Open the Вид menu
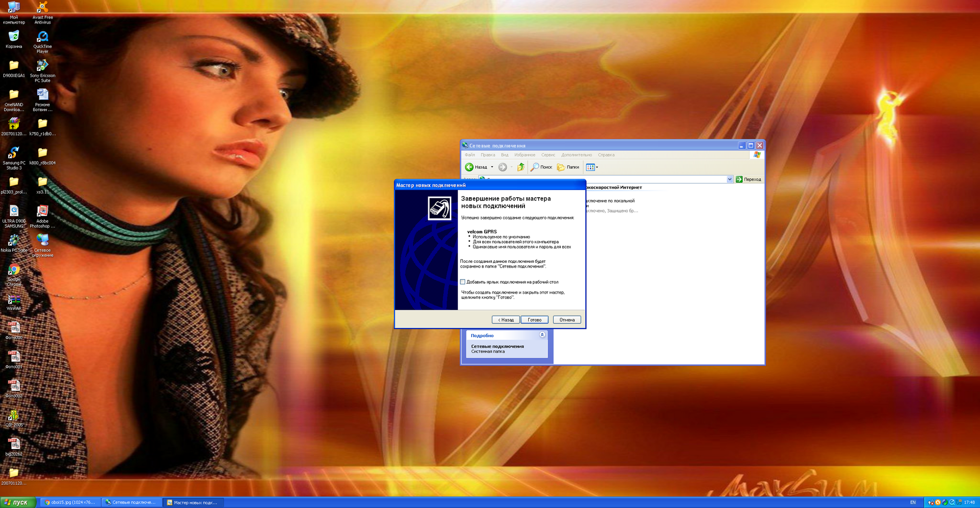The width and height of the screenshot is (980, 508). pos(504,155)
